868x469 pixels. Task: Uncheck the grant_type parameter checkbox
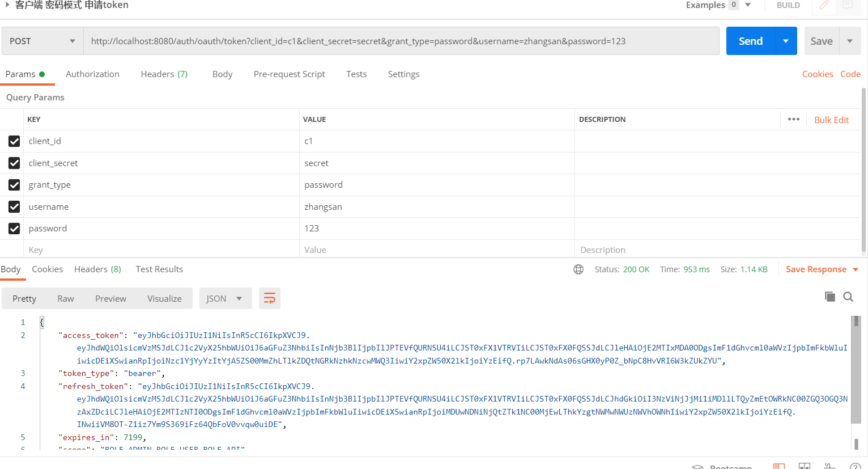coord(14,185)
